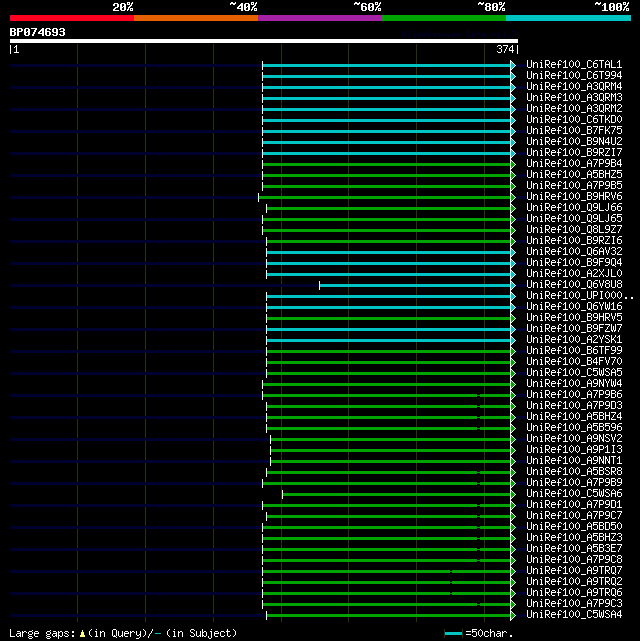Click the query end position label 374

pyautogui.click(x=505, y=49)
